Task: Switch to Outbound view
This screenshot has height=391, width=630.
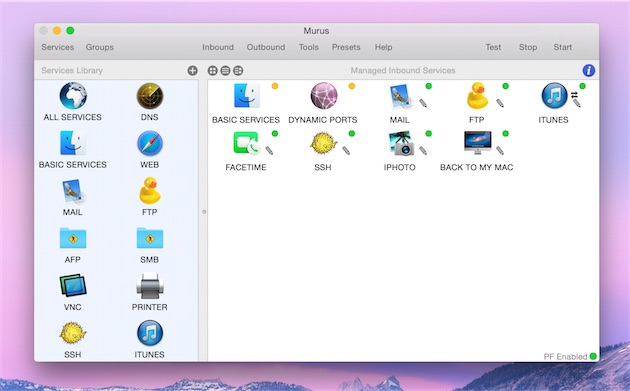Action: point(266,47)
